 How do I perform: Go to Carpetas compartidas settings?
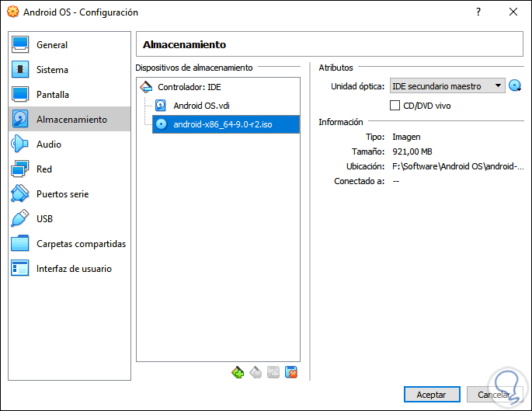coord(81,244)
